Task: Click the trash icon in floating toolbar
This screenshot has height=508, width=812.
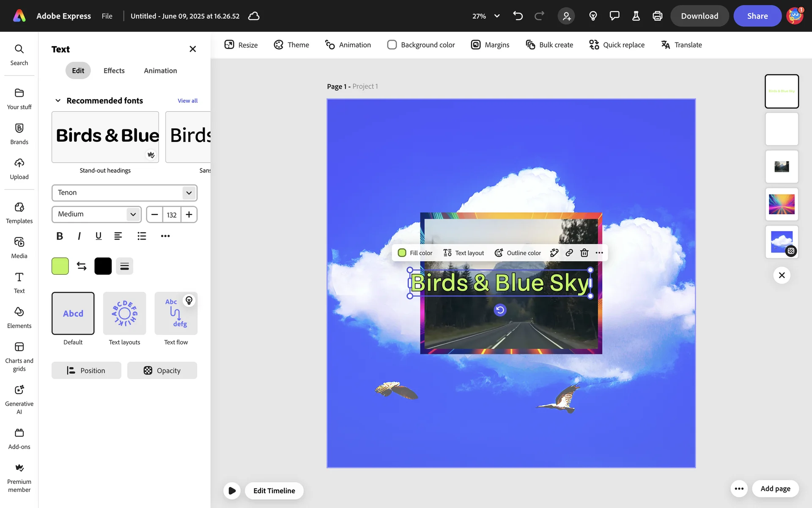Action: click(584, 253)
